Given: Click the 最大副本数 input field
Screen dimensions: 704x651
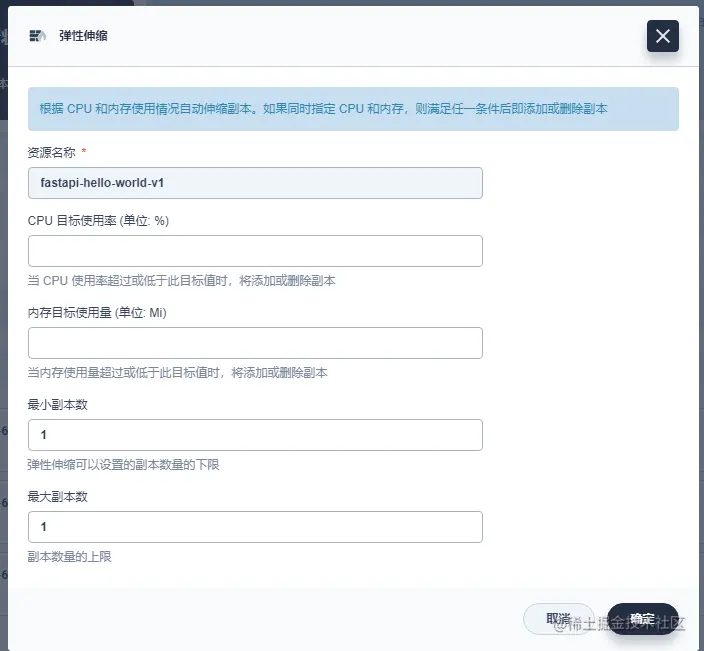Looking at the screenshot, I should click(255, 527).
